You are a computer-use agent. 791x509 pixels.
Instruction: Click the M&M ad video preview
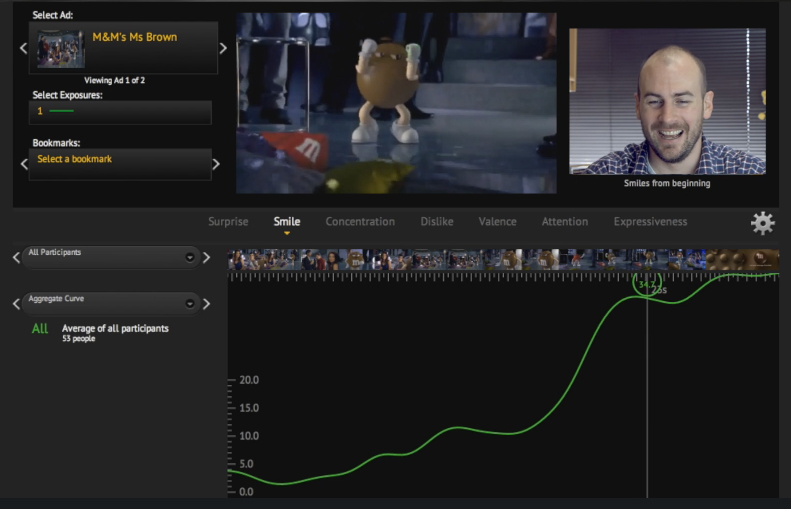tap(396, 103)
